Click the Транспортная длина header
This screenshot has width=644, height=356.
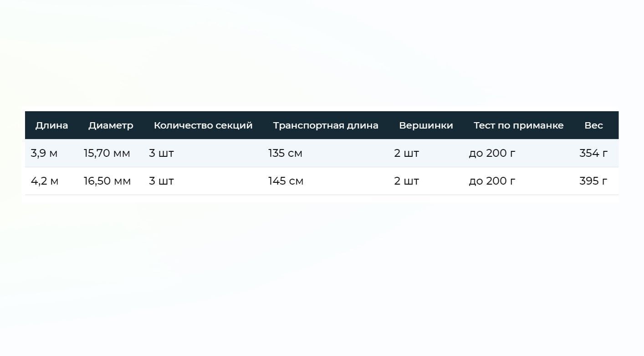pyautogui.click(x=326, y=125)
